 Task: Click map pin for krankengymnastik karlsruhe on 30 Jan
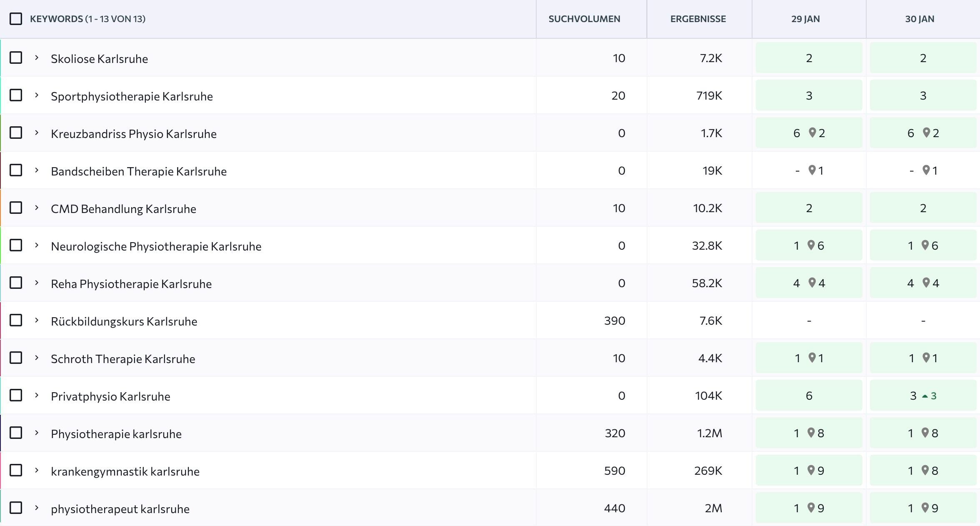(x=925, y=470)
